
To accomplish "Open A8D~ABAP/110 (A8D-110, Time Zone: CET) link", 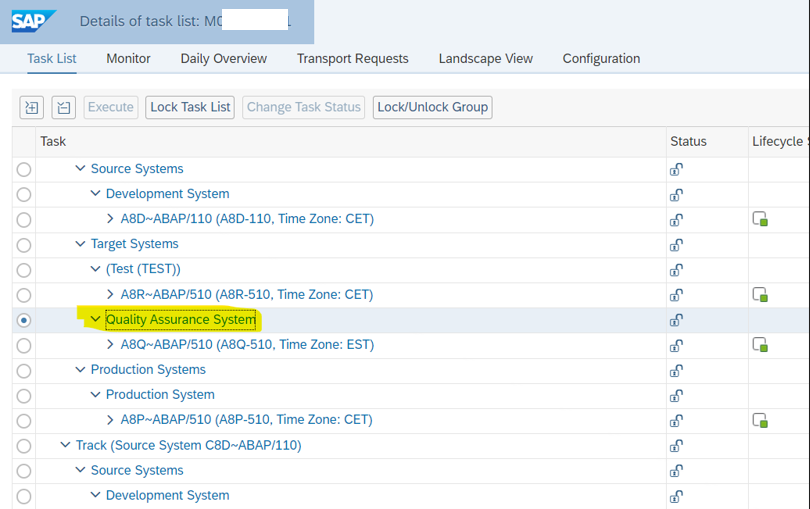I will click(x=247, y=219).
